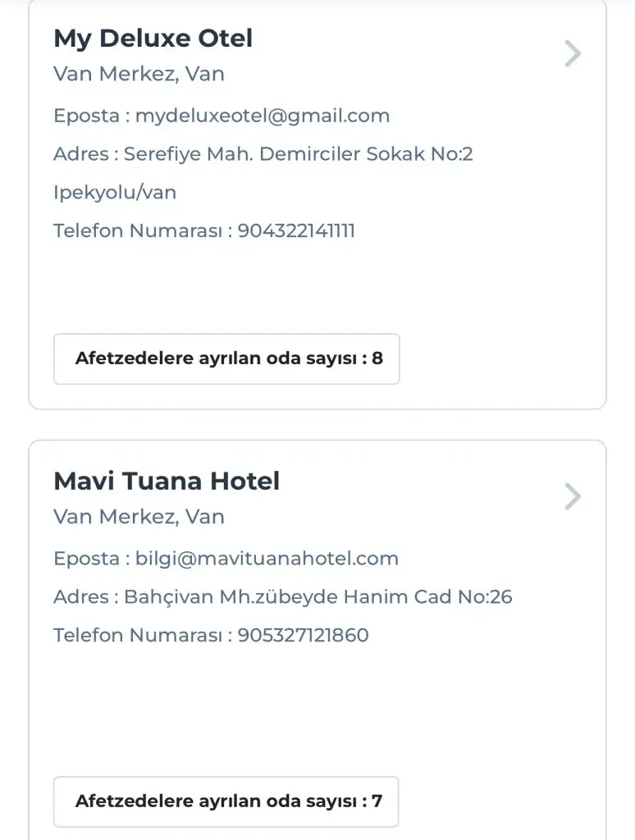Tap phone number 904322141111
The height and width of the screenshot is (840, 635).
click(296, 231)
